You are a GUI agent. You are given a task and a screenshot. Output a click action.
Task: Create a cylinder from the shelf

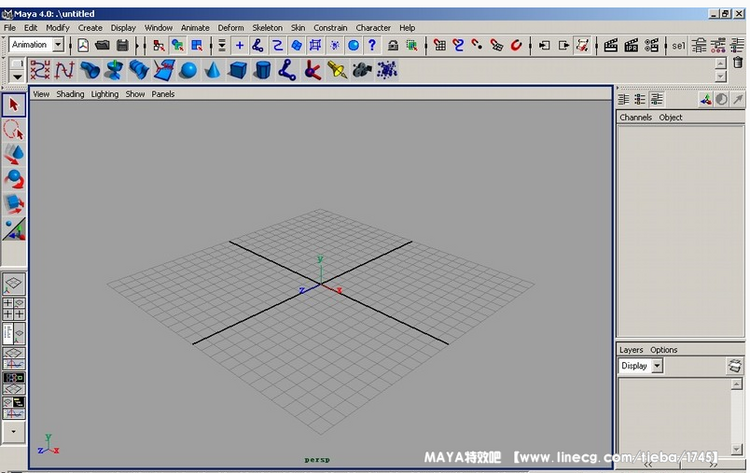point(262,70)
